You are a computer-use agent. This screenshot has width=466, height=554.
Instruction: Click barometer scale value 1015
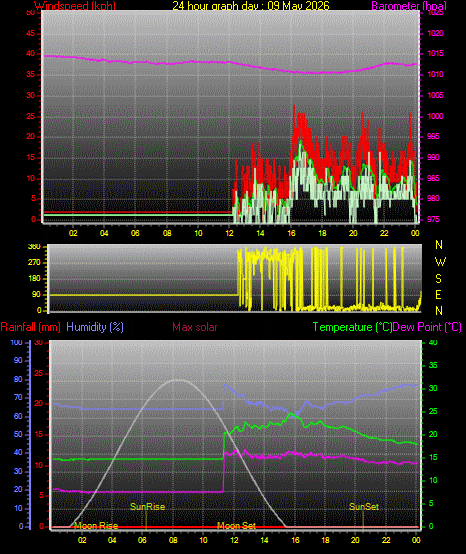tap(435, 54)
